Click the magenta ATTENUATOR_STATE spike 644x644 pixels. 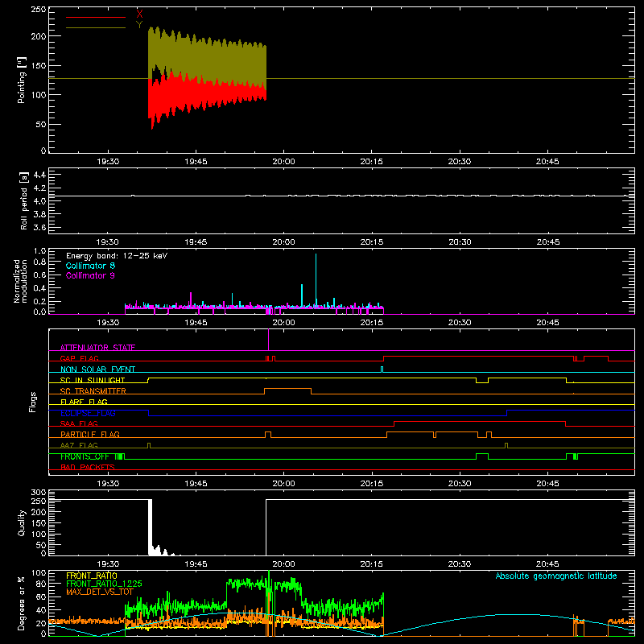click(x=268, y=339)
